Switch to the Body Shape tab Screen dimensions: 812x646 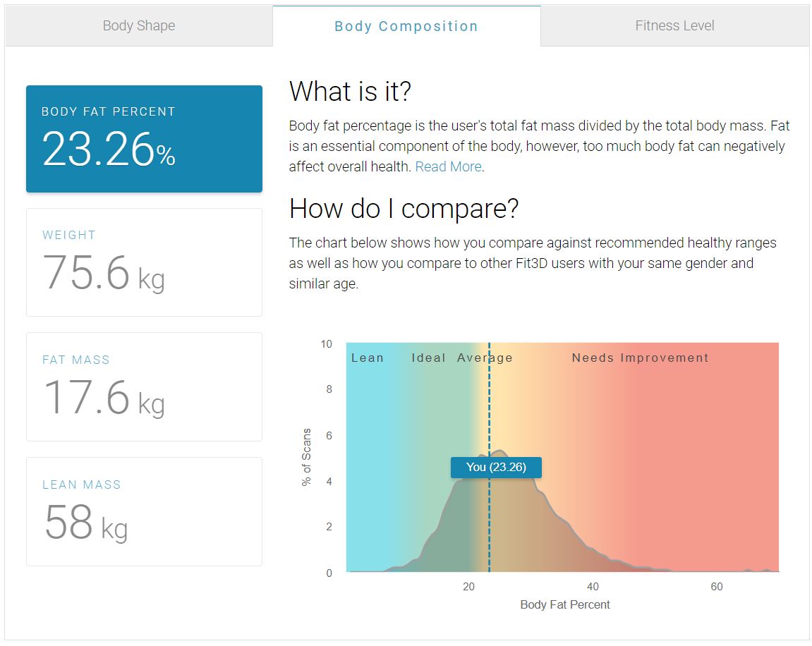[x=138, y=25]
